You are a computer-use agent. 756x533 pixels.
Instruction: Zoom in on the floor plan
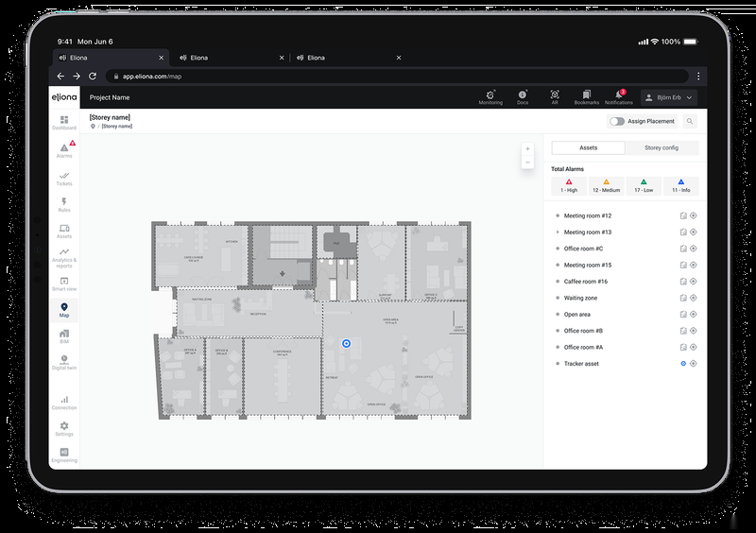(527, 148)
